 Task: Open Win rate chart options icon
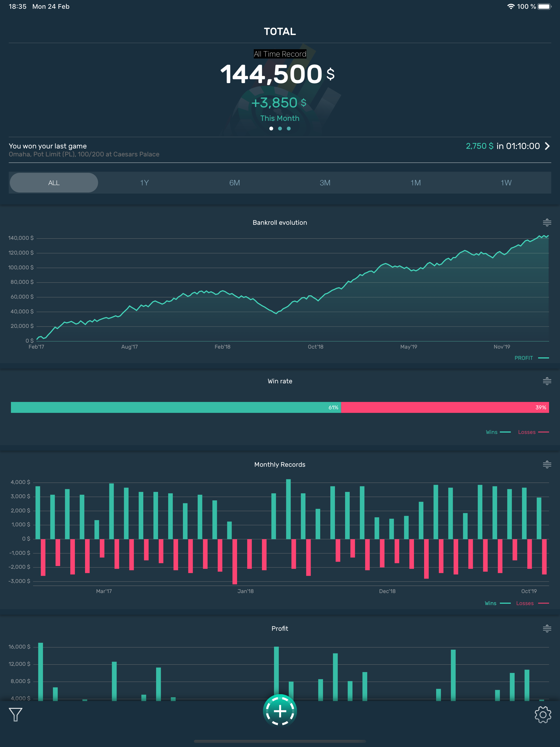[547, 381]
